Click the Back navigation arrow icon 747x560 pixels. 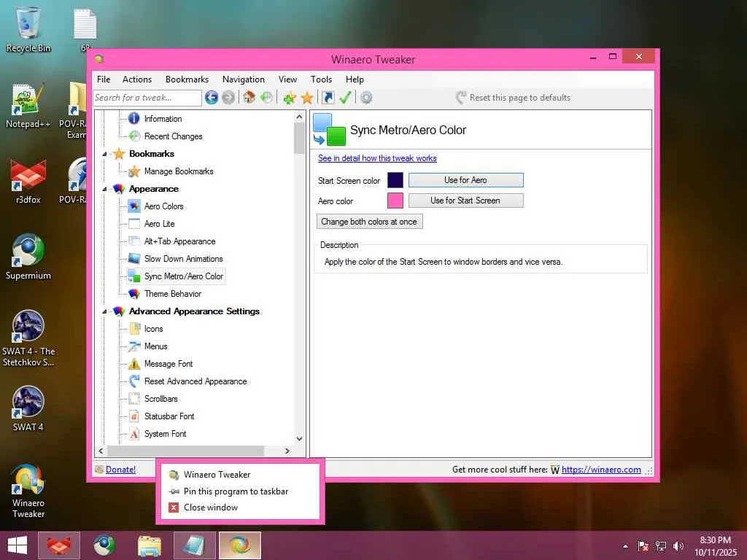pyautogui.click(x=212, y=98)
